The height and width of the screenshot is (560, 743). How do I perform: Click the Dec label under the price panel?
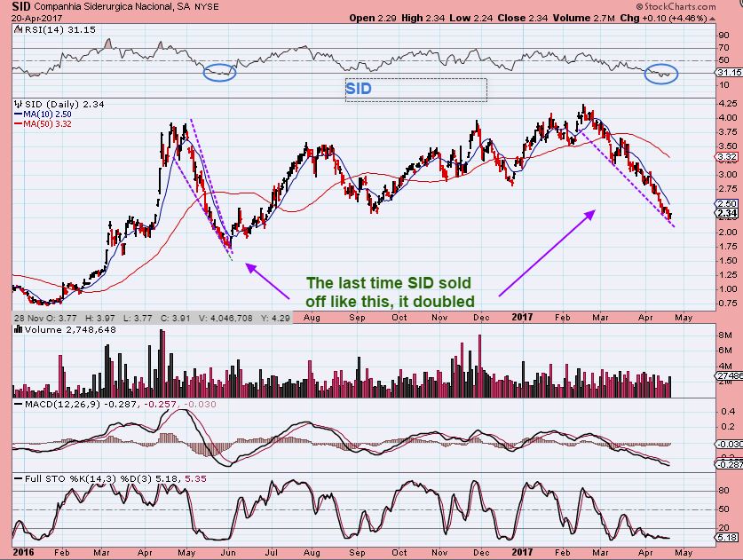click(x=481, y=318)
